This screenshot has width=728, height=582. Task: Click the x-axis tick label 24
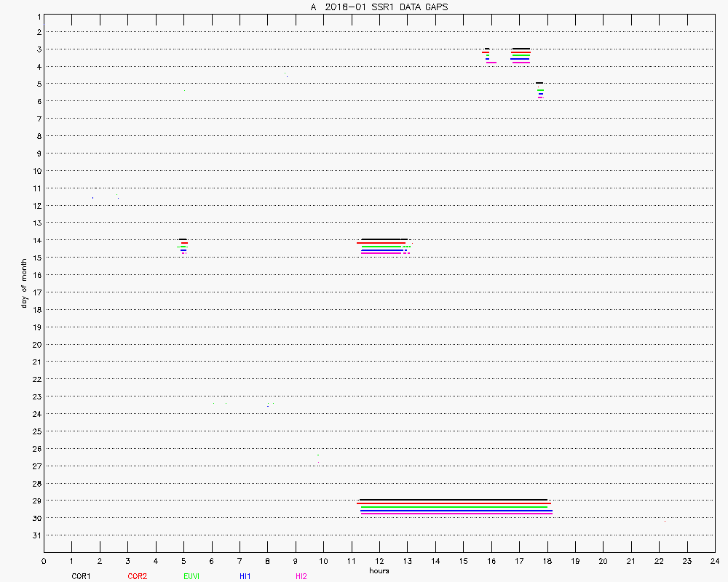pyautogui.click(x=714, y=561)
